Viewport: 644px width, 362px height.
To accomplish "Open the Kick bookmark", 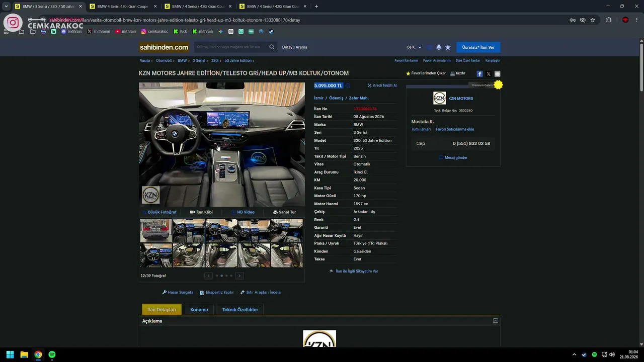I will [x=180, y=31].
